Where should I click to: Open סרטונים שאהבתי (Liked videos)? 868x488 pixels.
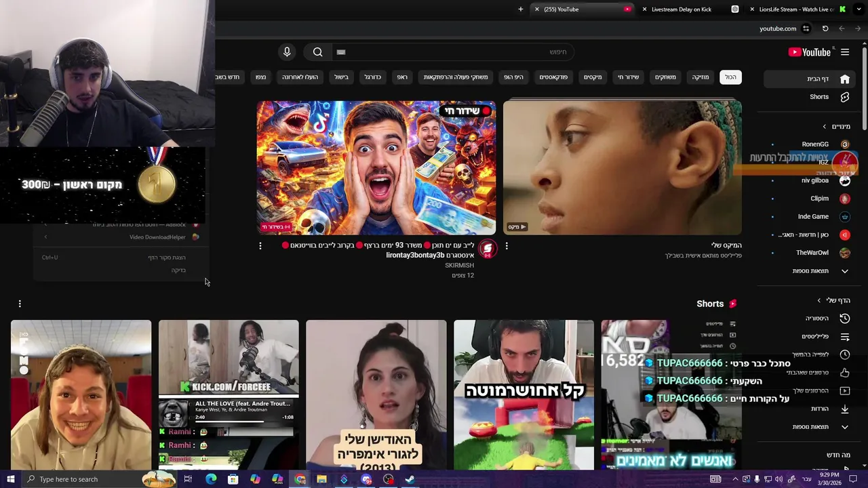811,372
